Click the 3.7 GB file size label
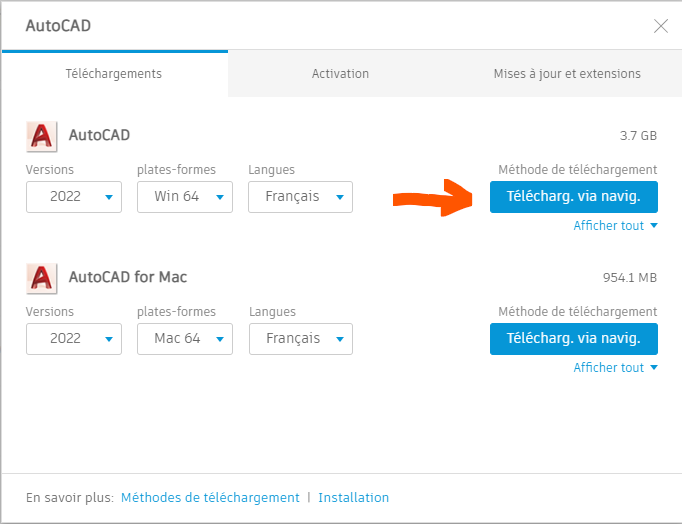The height and width of the screenshot is (524, 682). pos(638,136)
